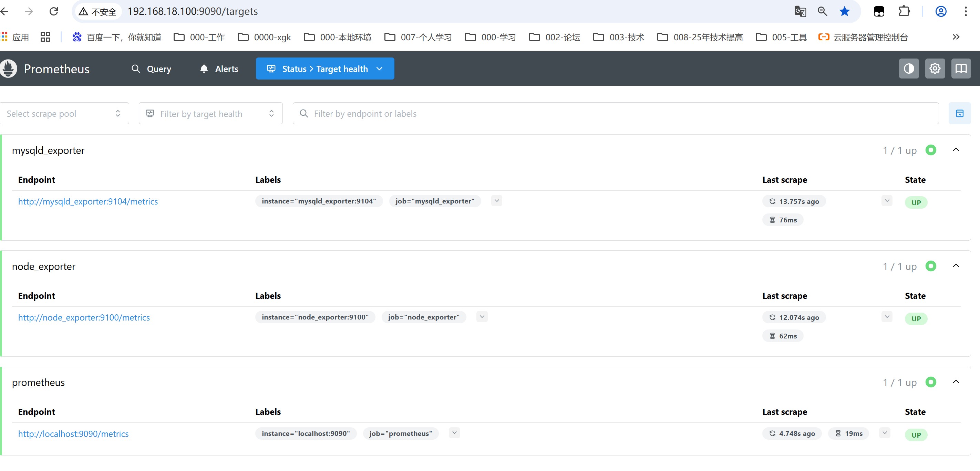This screenshot has height=471, width=980.
Task: Expand labels for mysqld_exporter target
Action: [x=496, y=201]
